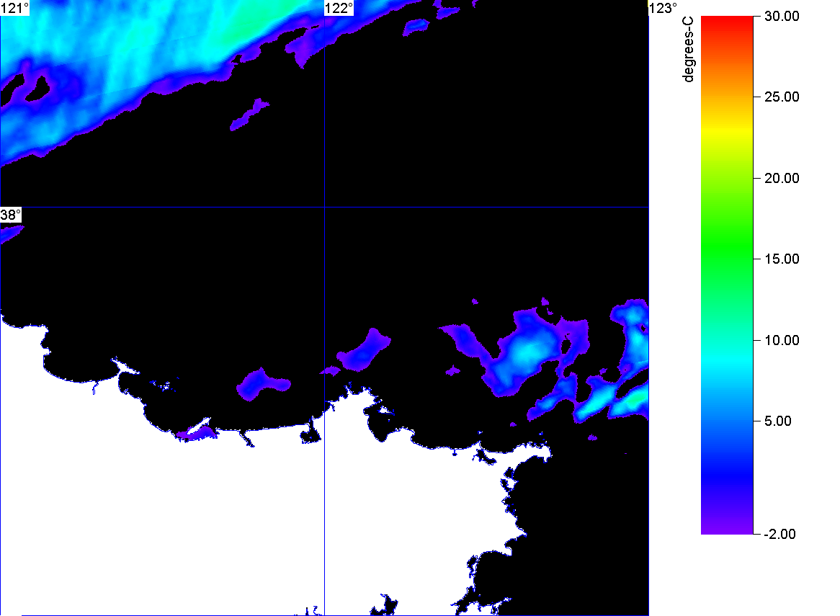Click the 38° latitude label
This screenshot has height=616, width=840.
pyautogui.click(x=11, y=215)
